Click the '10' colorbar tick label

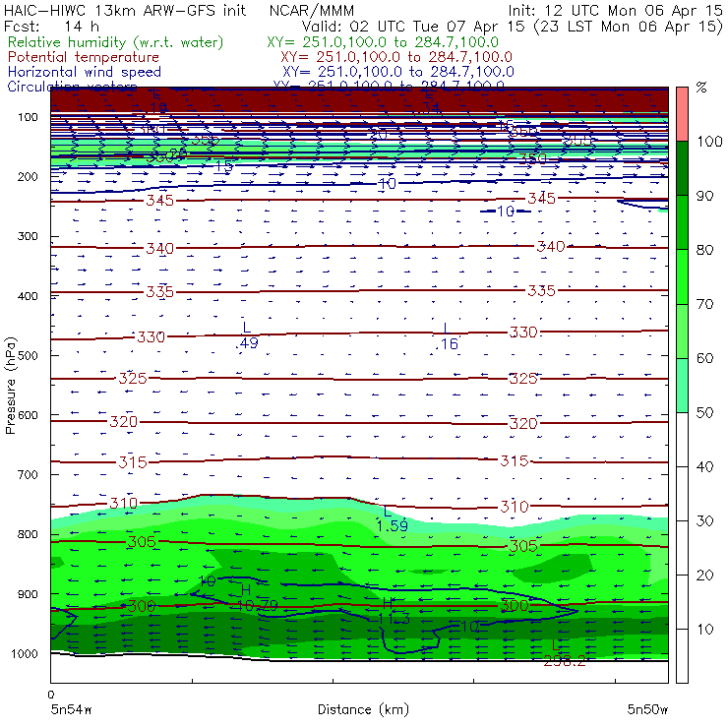(x=704, y=630)
